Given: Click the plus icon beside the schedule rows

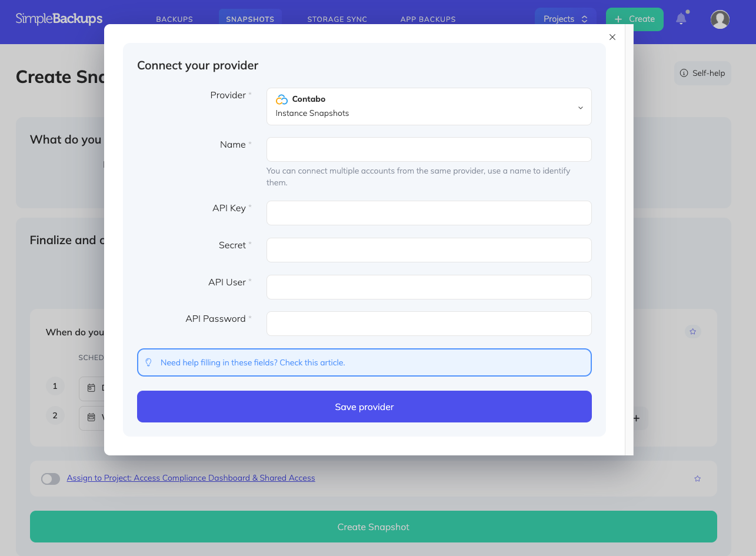Looking at the screenshot, I should [x=636, y=418].
